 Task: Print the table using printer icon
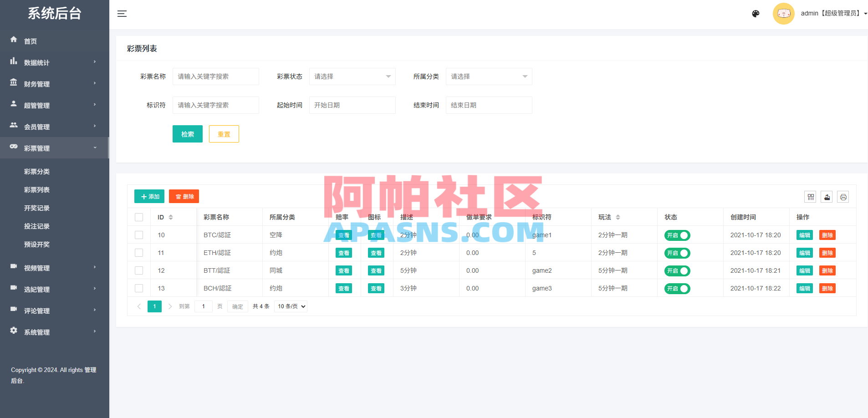(843, 197)
